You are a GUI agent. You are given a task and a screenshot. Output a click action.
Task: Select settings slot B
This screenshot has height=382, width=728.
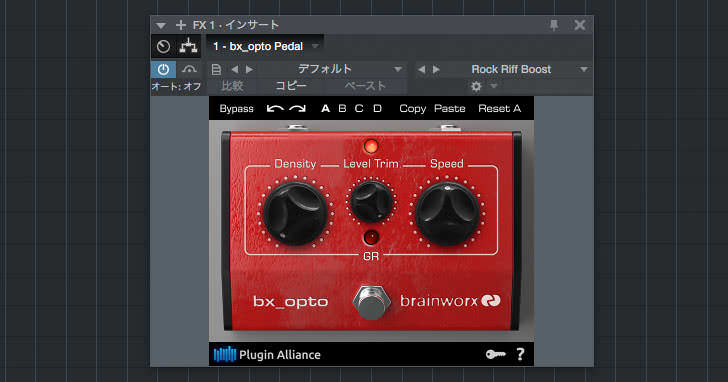[x=342, y=109]
